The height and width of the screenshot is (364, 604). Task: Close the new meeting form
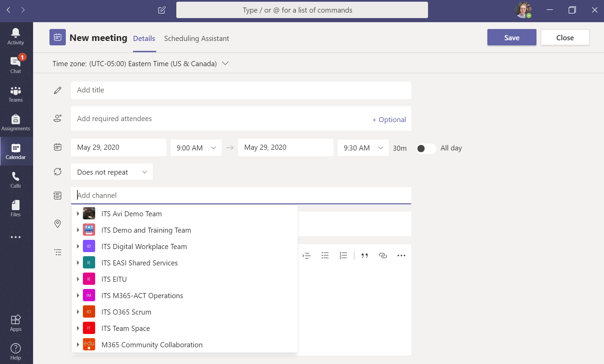(565, 38)
